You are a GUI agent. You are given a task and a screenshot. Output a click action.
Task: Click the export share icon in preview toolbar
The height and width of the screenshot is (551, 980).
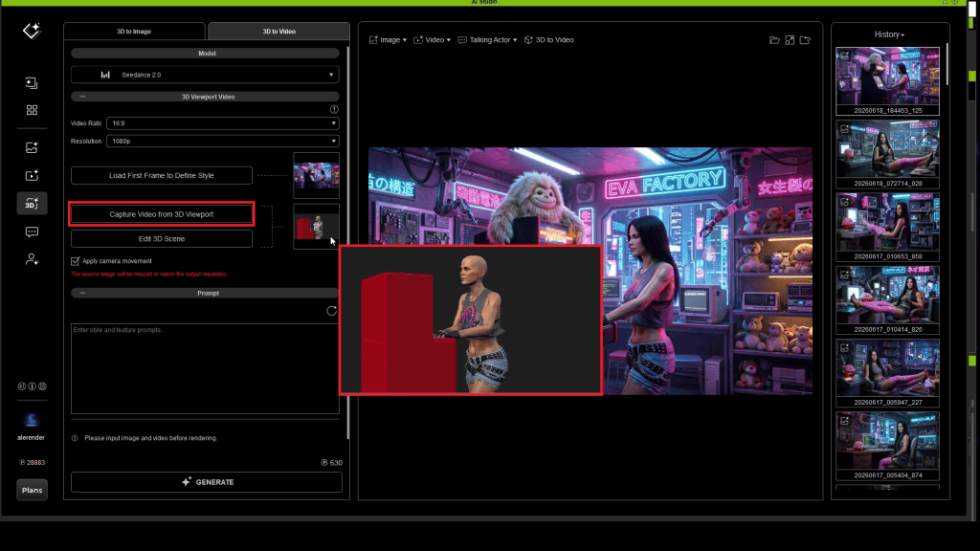pyautogui.click(x=805, y=40)
